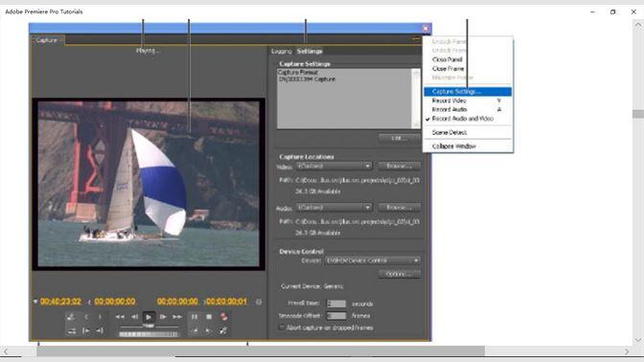The width and height of the screenshot is (644, 362).
Task: Click the Edit... button under Capture Settings
Action: click(x=399, y=138)
